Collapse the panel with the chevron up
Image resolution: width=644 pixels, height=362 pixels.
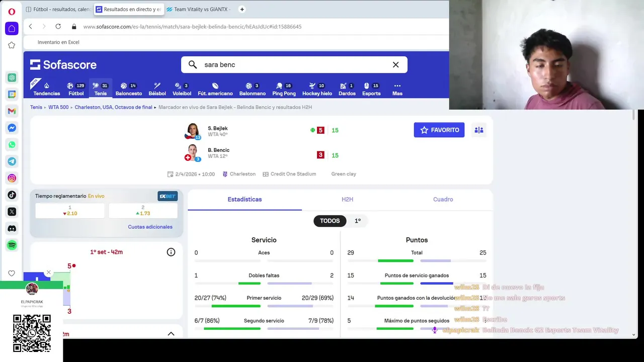[x=171, y=334]
